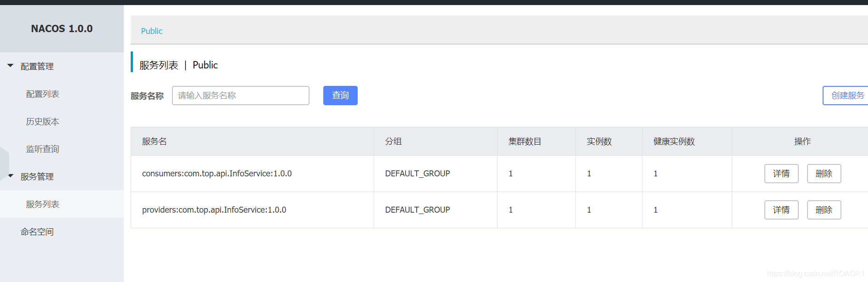
Task: Click DEFAULT_GROUP in the providers row
Action: tap(417, 210)
